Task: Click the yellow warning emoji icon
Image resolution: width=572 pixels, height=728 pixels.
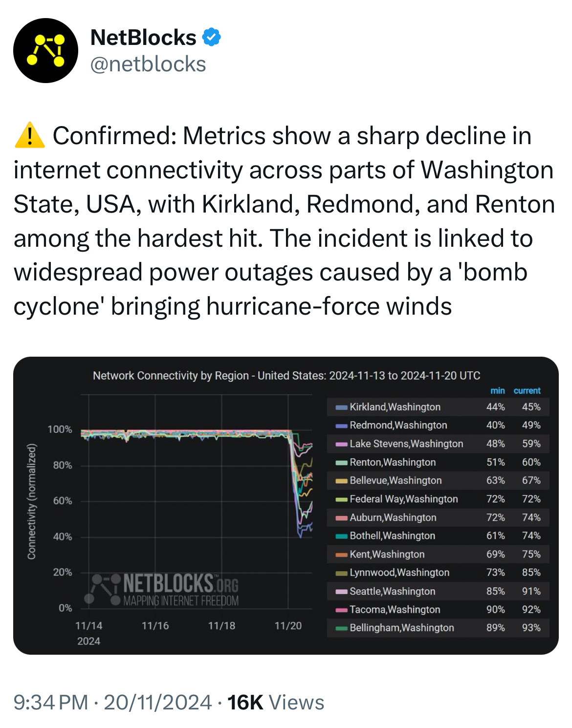Action: pos(30,135)
